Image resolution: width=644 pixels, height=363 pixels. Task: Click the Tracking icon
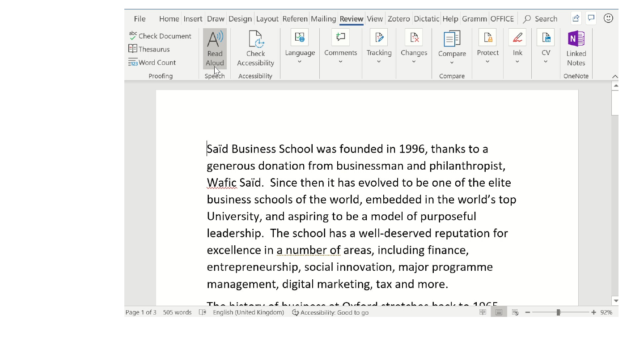pos(379,38)
